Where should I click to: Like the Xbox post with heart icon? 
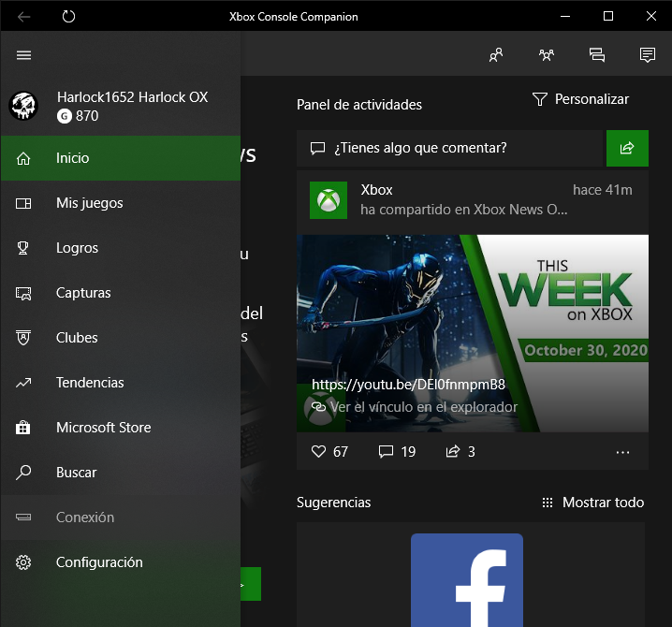pos(318,451)
